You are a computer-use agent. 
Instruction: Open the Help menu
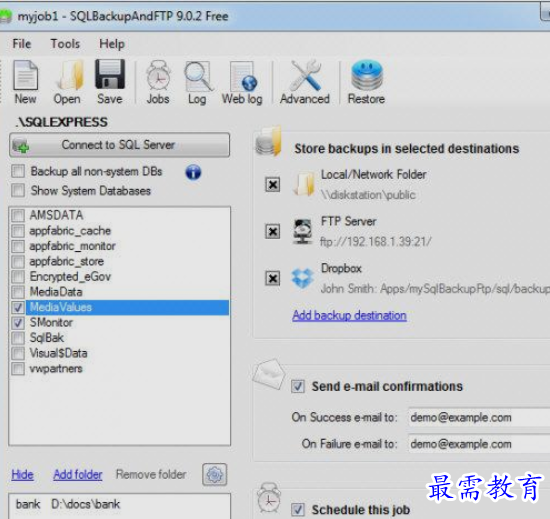click(112, 44)
